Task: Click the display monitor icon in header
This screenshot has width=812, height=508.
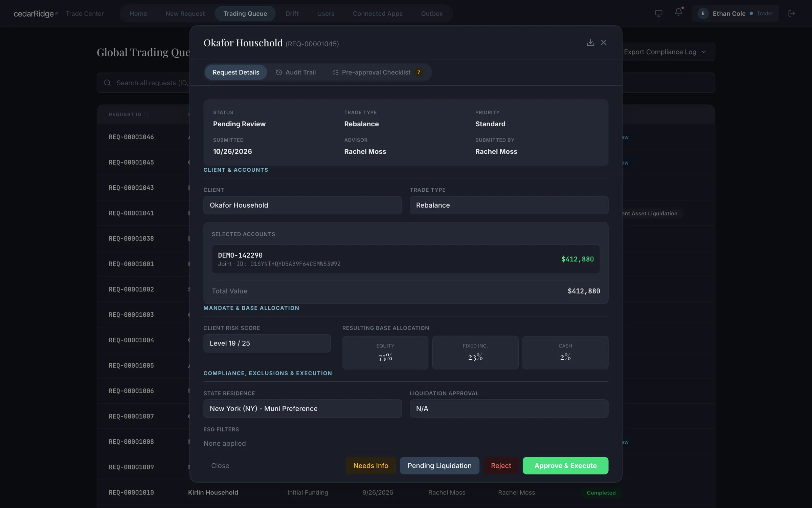Action: pos(658,13)
